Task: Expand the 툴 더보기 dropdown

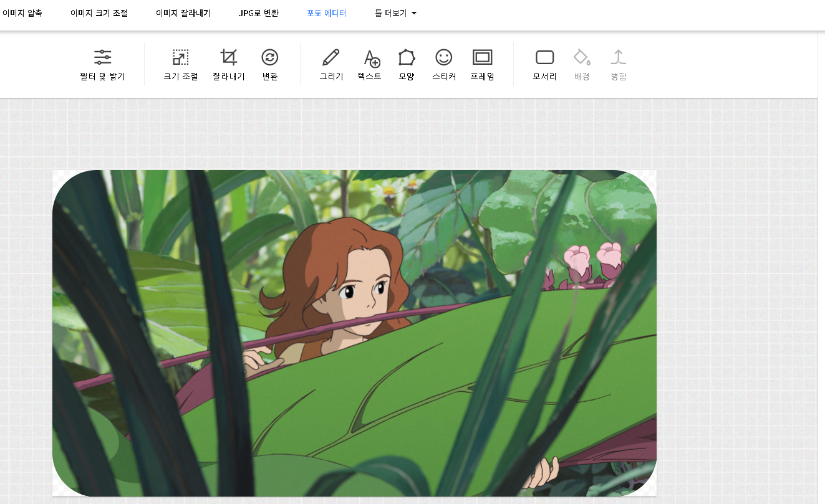Action: (x=396, y=13)
